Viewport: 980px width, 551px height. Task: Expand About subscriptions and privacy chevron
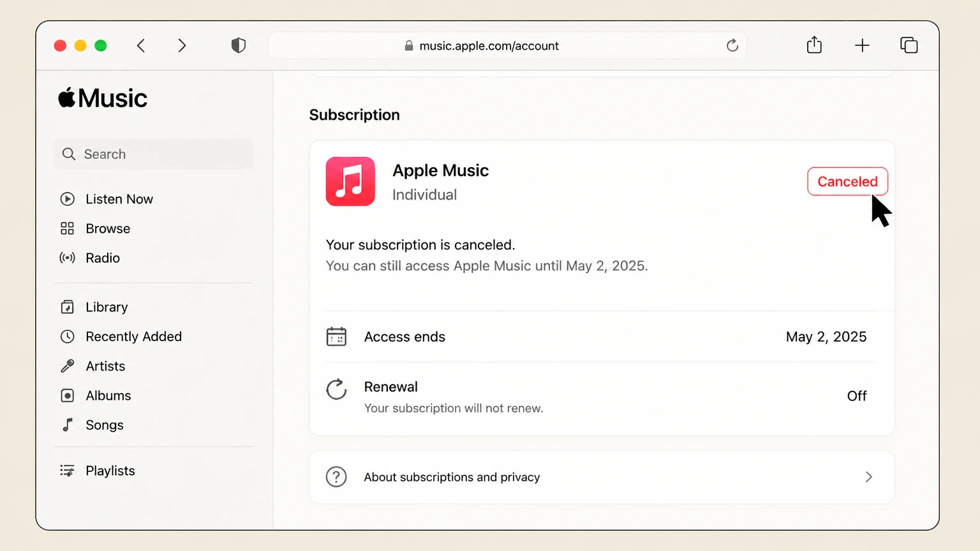[868, 477]
